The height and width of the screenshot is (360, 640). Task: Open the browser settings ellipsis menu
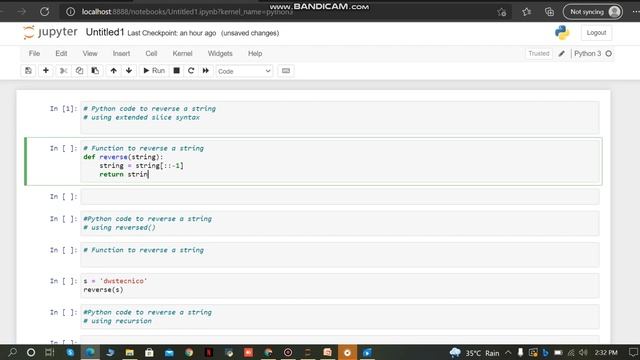pyautogui.click(x=636, y=12)
